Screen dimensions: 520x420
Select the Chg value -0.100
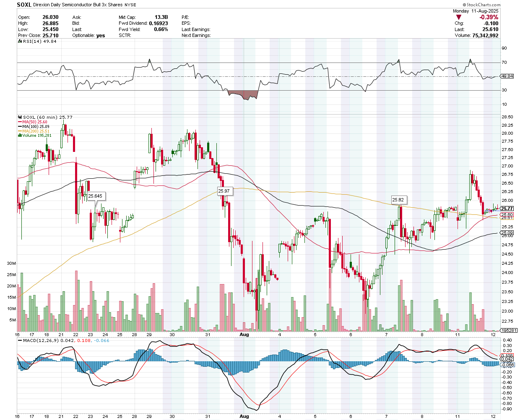pos(491,23)
